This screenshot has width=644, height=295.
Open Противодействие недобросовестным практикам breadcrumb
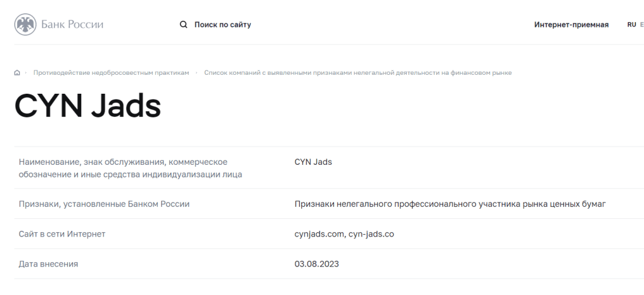point(111,73)
